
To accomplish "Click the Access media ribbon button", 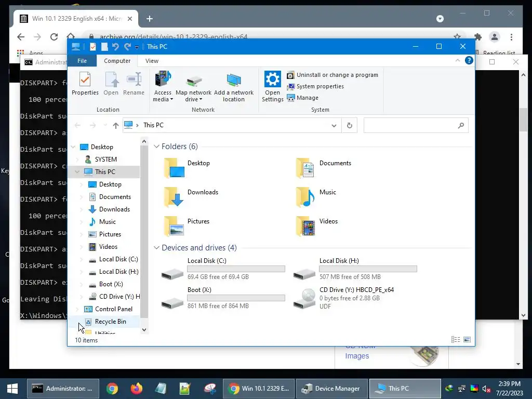I will 163,87.
